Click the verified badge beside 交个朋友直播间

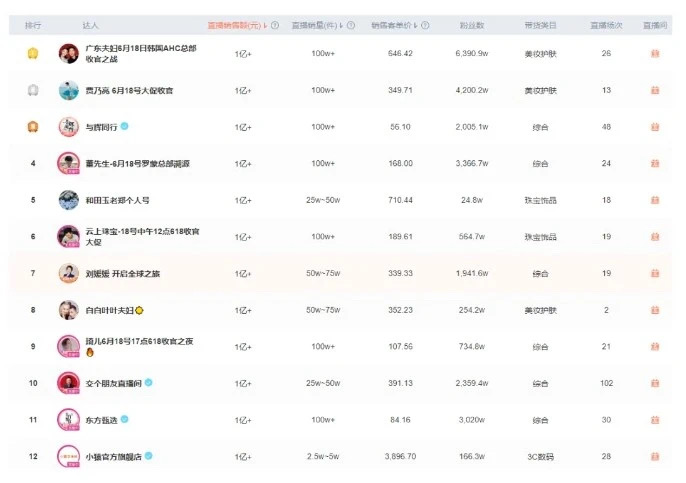pos(149,383)
